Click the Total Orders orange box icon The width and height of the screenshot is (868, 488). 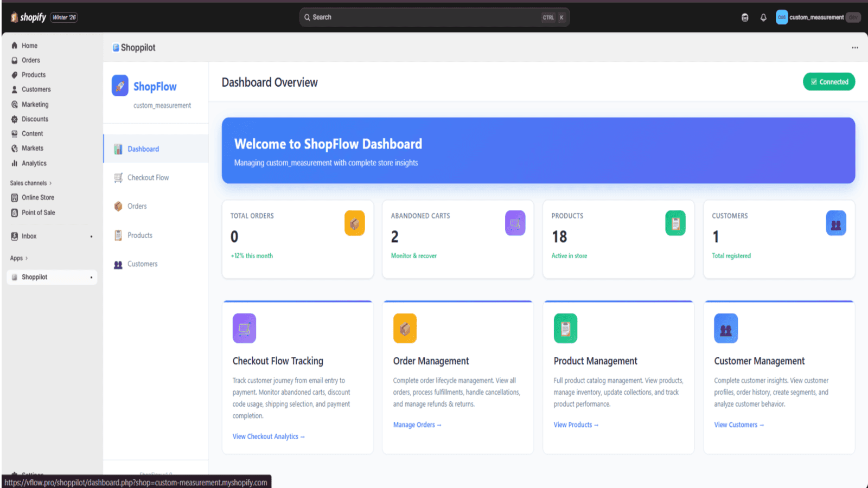tap(354, 223)
